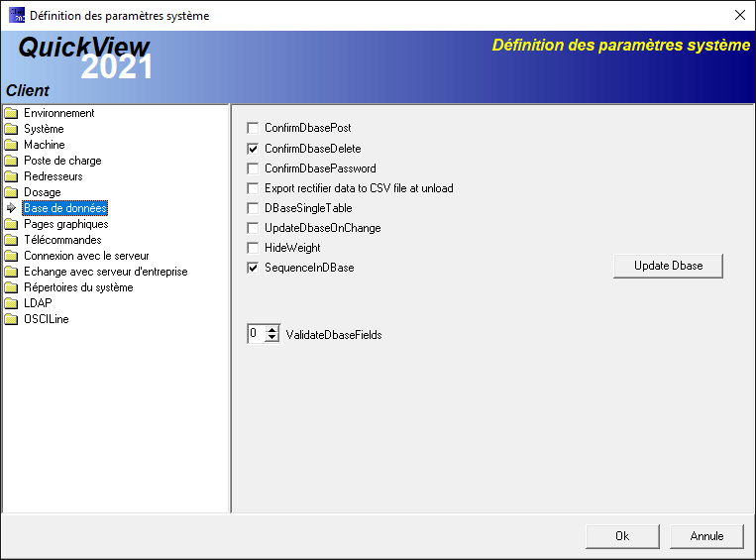756x560 pixels.
Task: Click the ValidateDbaseFields value field
Action: coord(256,333)
